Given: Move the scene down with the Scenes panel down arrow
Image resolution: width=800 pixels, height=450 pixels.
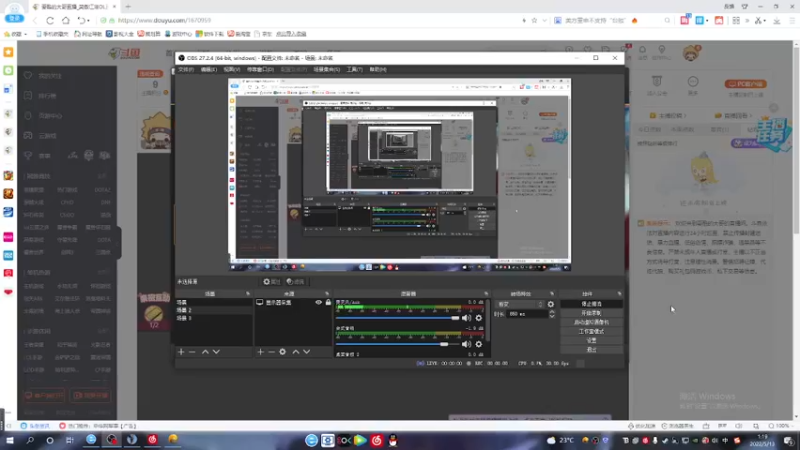Looking at the screenshot, I should point(216,352).
